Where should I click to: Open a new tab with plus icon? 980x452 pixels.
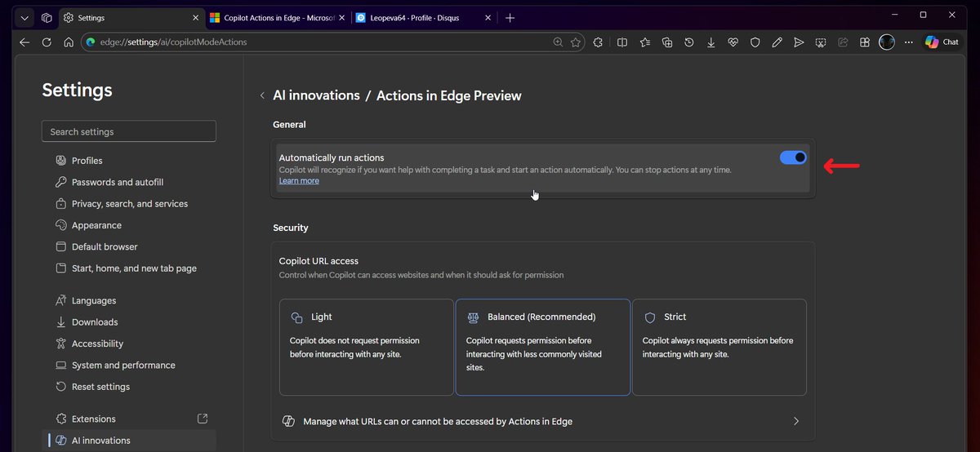click(x=510, y=17)
